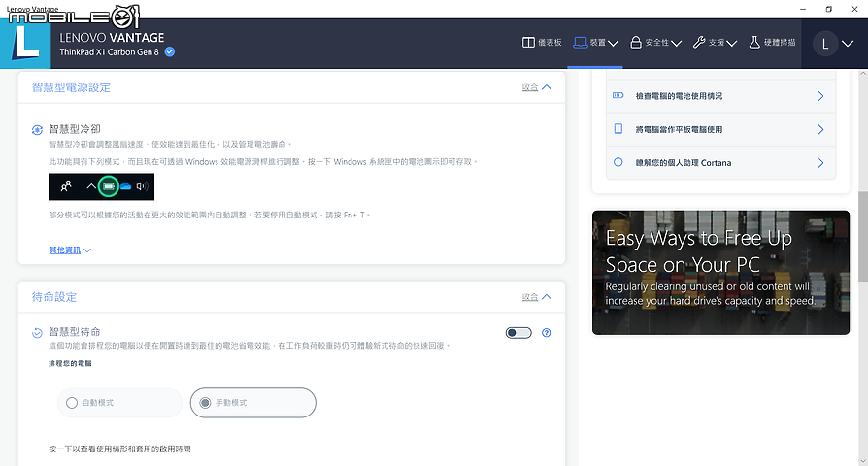Open the 儀表板 dashboard menu item
Image resolution: width=868 pixels, height=466 pixels.
point(542,43)
